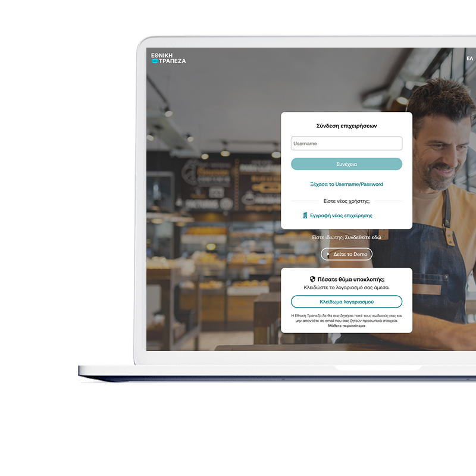Viewport: 476px width, 476px height.
Task: Click the Είστε ιδιώτης; text
Action: [328, 237]
